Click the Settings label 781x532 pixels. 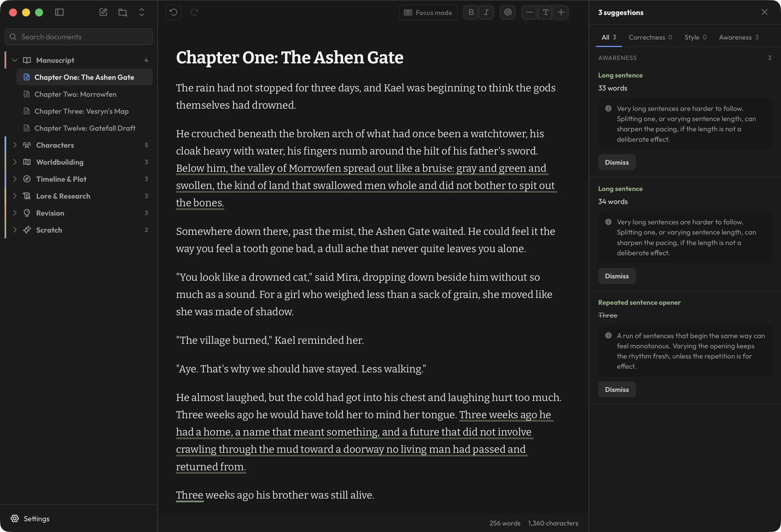[x=37, y=518]
